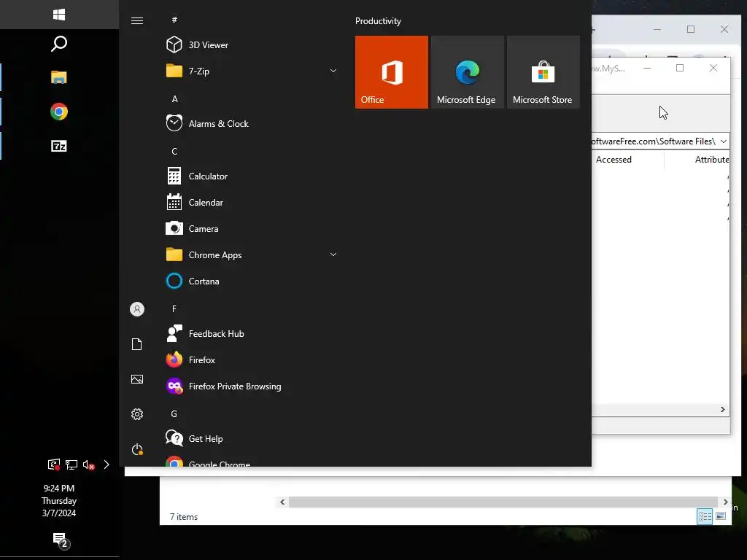This screenshot has height=560, width=747.
Task: Click the '7 items' status bar text
Action: coord(184,517)
